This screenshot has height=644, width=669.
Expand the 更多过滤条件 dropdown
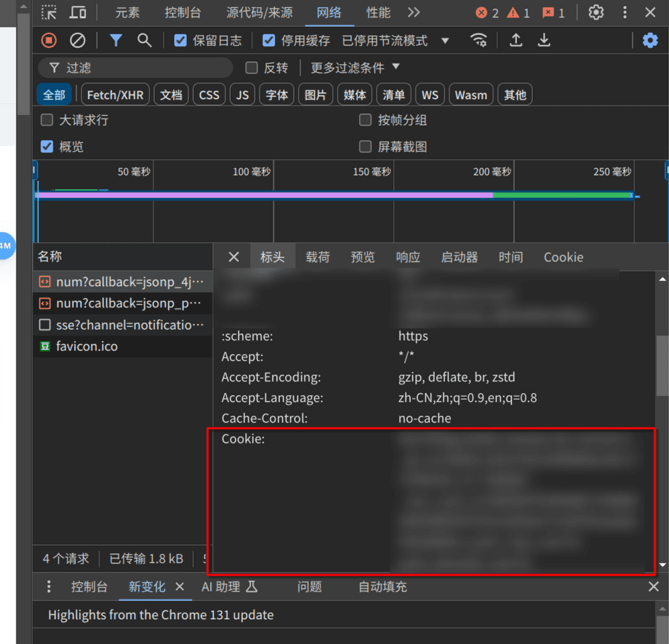coord(355,68)
